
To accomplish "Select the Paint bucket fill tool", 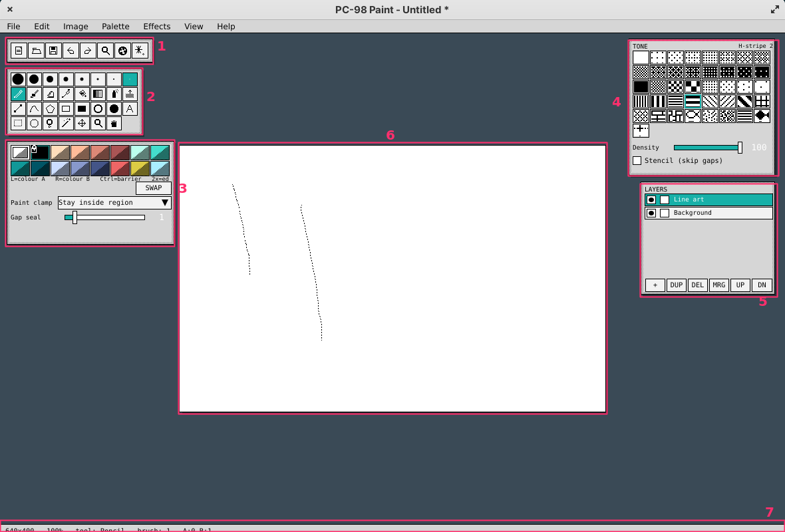I will 82,94.
